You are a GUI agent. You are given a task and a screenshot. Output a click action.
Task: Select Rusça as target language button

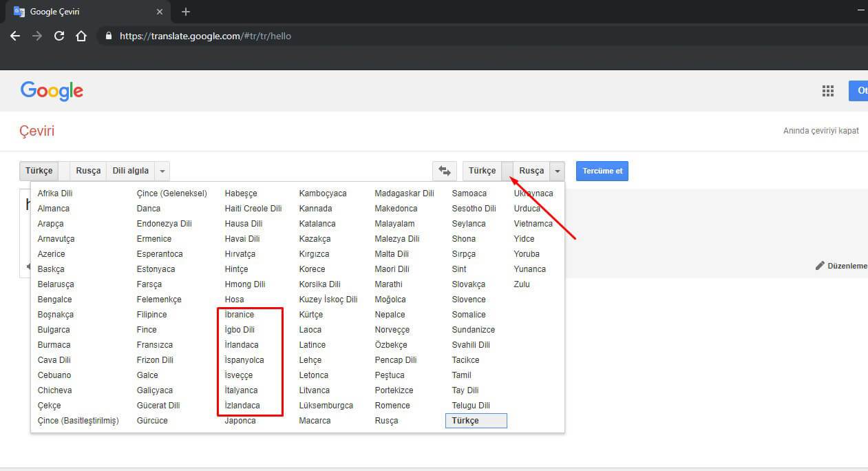[531, 171]
